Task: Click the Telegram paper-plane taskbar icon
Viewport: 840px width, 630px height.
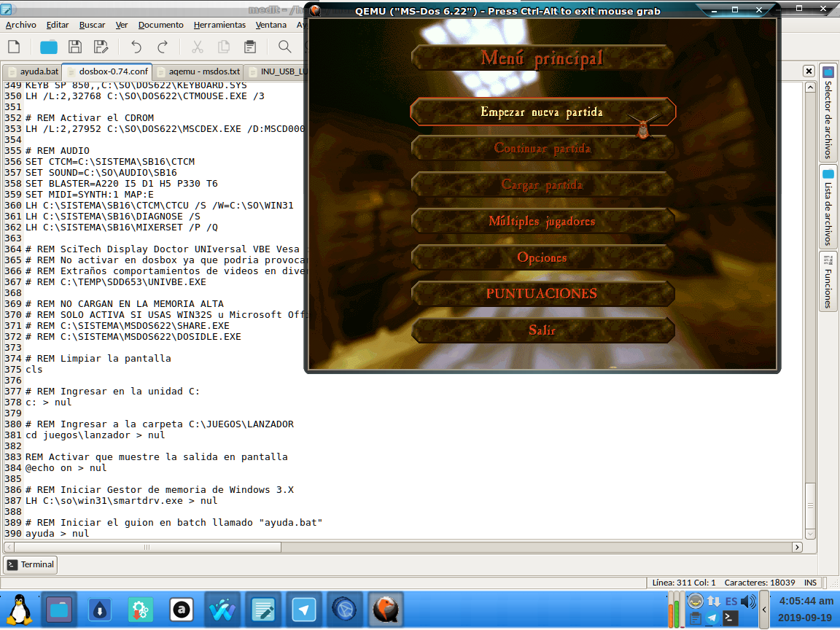Action: 304,610
